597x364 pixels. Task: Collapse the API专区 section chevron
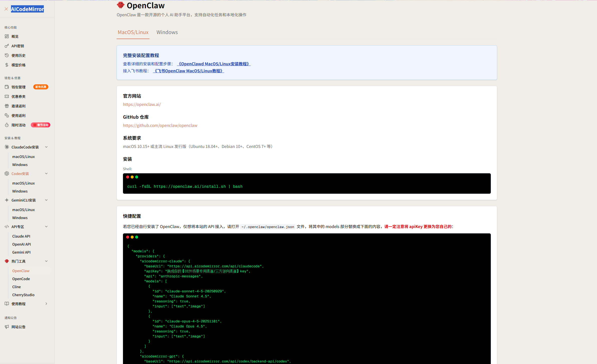(x=46, y=227)
